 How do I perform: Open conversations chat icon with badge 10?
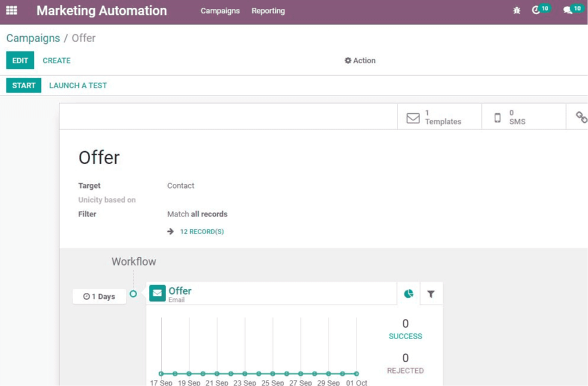tap(573, 9)
